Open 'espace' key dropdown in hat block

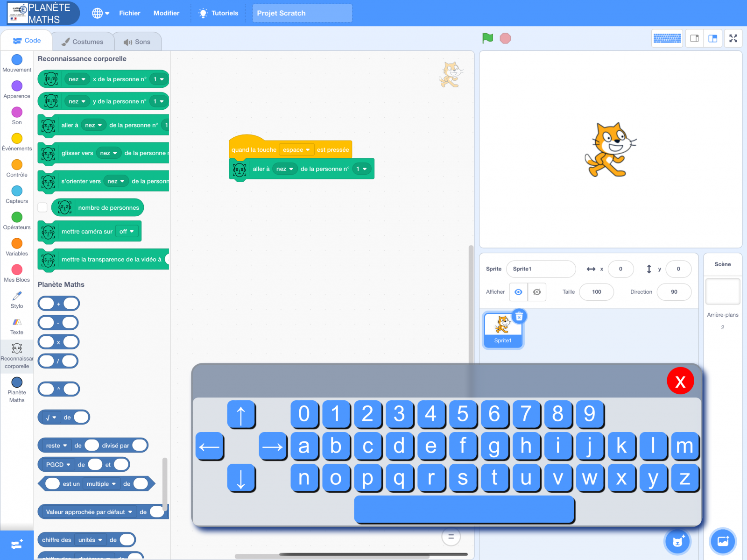(x=296, y=150)
